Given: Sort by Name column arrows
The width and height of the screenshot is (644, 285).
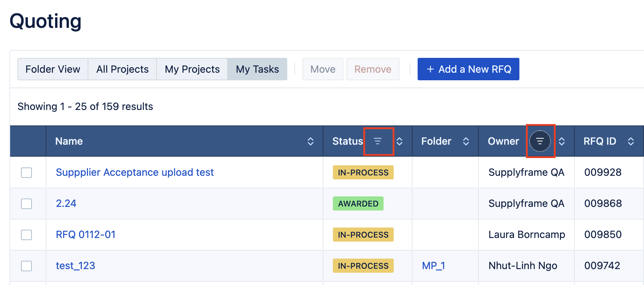Looking at the screenshot, I should coord(310,141).
